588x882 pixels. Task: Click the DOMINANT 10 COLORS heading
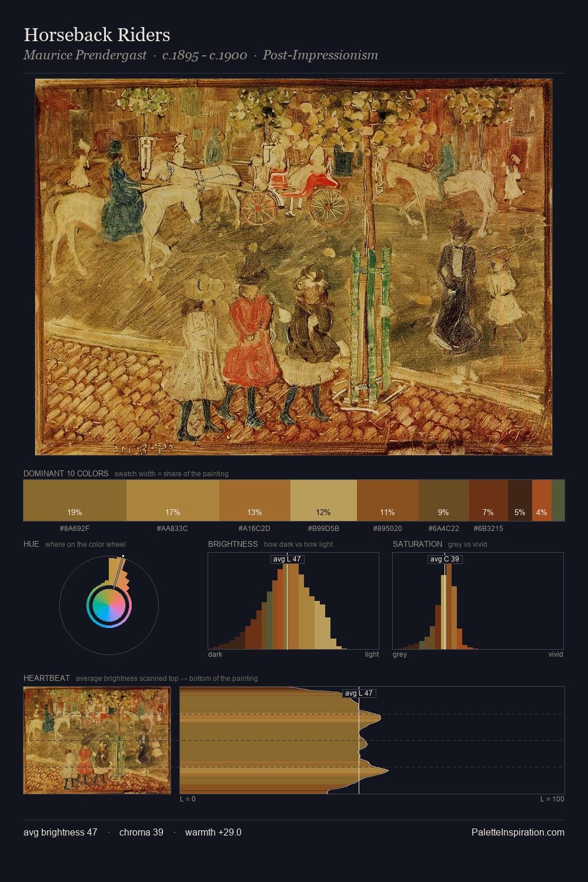tap(66, 473)
